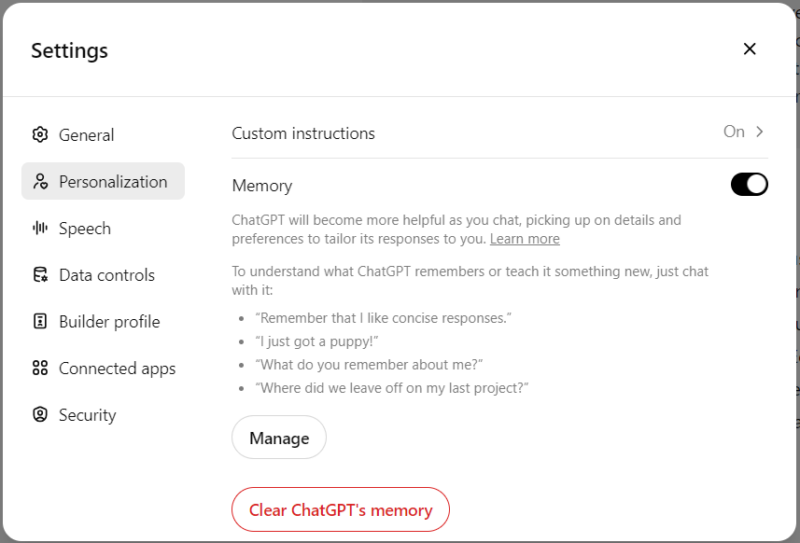Click the Personalization person icon
The height and width of the screenshot is (543, 800).
tap(40, 182)
